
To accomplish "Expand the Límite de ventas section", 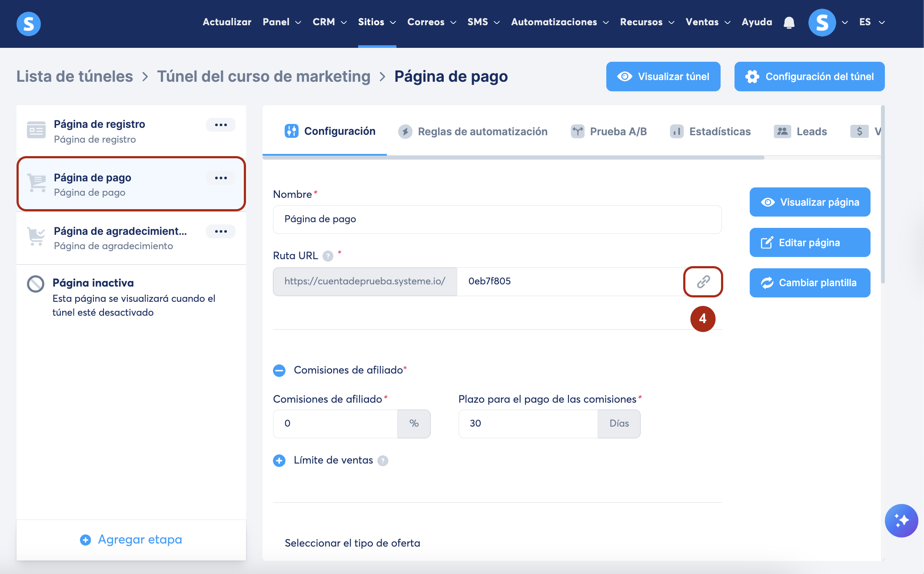I will [x=279, y=461].
